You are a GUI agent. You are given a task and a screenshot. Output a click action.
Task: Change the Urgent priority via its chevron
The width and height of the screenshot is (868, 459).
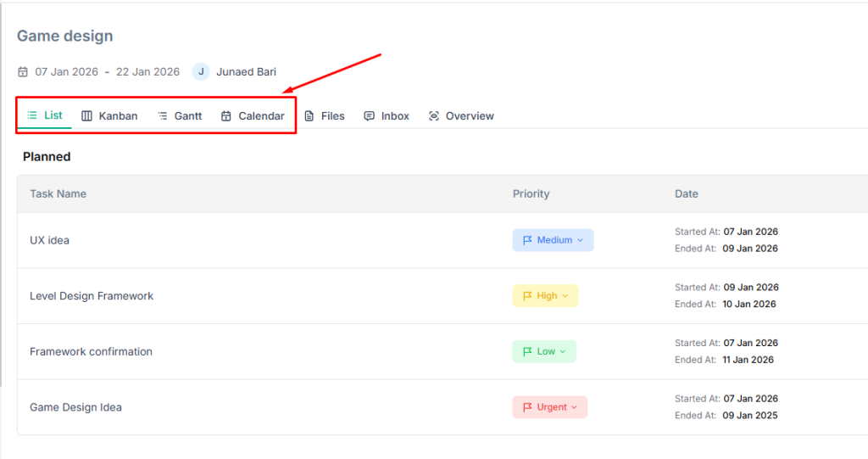click(x=574, y=408)
